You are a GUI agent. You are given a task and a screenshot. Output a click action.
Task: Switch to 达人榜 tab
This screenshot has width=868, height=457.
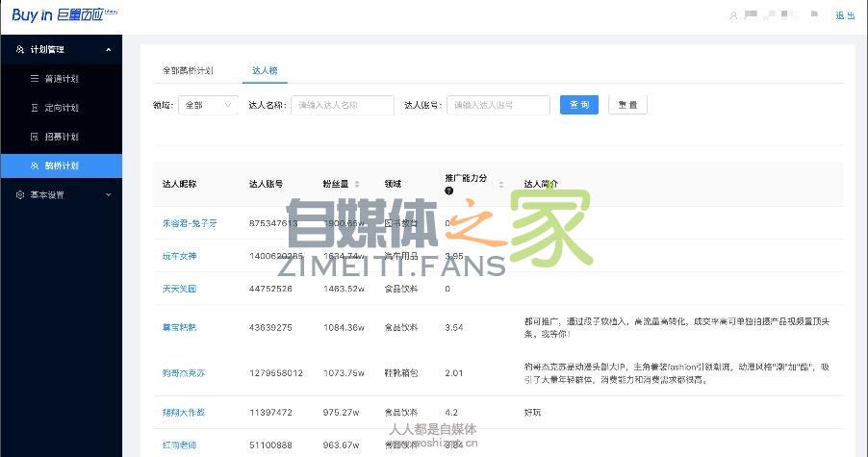click(x=265, y=70)
